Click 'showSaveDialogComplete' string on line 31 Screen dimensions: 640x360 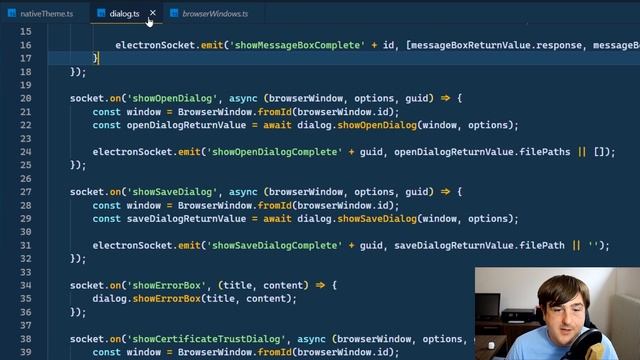pyautogui.click(x=274, y=245)
